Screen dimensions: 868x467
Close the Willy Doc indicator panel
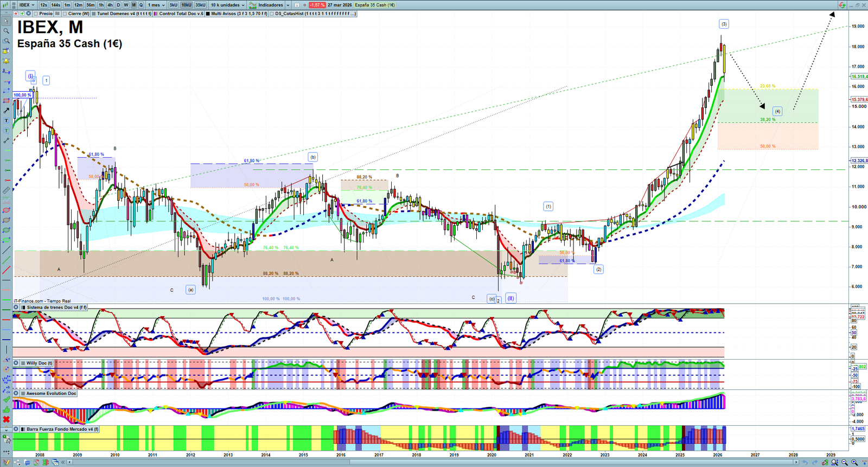(x=16, y=363)
